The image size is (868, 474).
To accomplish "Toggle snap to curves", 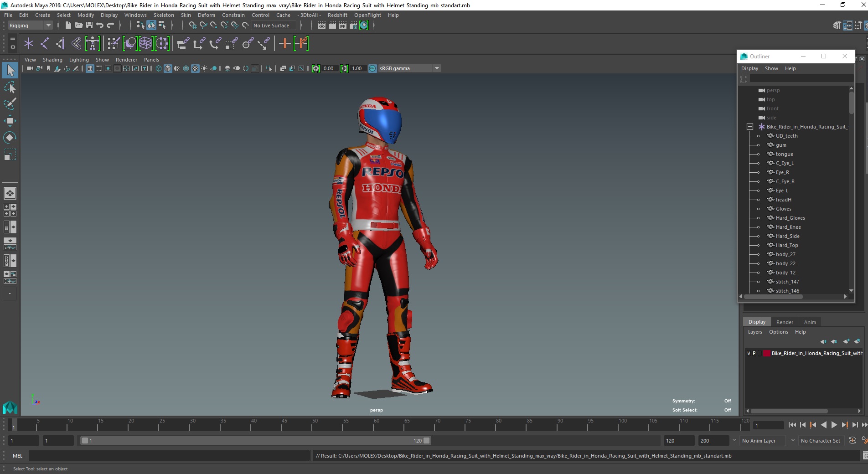I will pyautogui.click(x=203, y=26).
